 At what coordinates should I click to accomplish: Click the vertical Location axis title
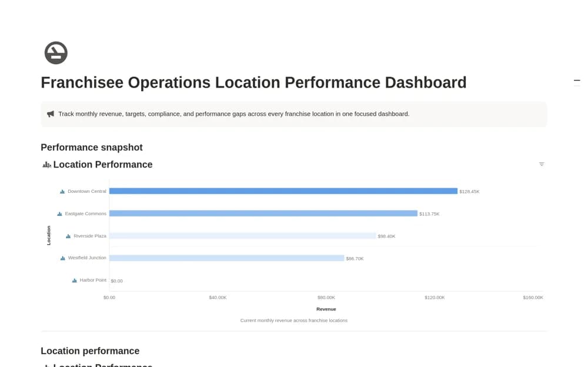click(48, 235)
